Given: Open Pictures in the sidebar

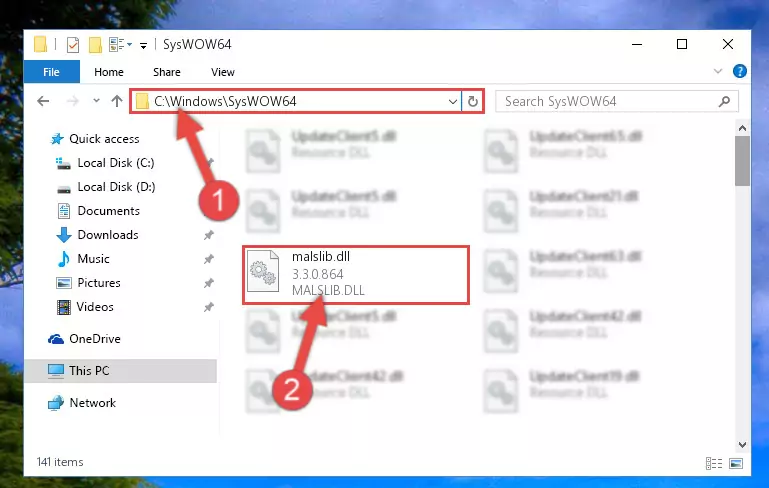Looking at the screenshot, I should coord(99,283).
